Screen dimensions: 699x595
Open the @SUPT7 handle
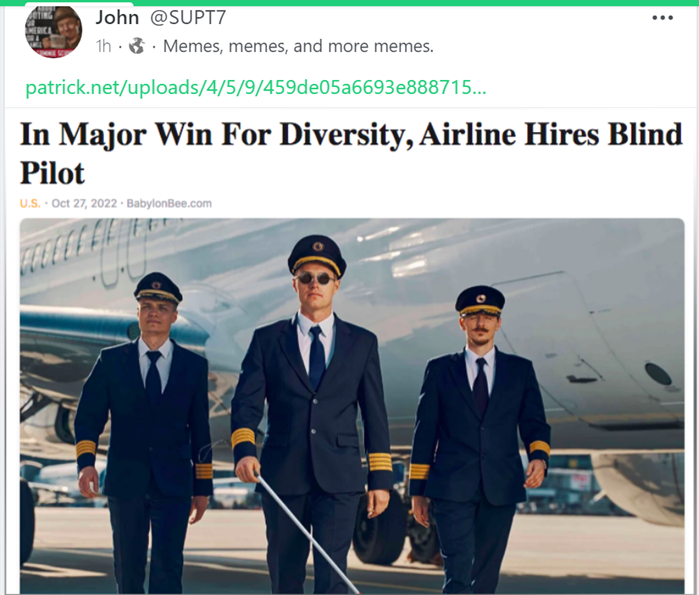click(188, 17)
